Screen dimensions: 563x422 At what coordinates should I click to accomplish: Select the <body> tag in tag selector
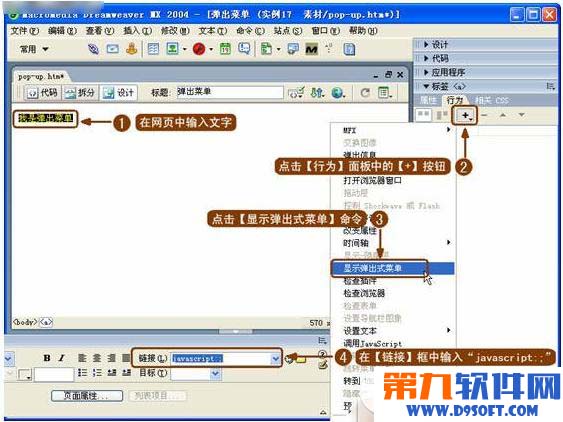(x=25, y=322)
